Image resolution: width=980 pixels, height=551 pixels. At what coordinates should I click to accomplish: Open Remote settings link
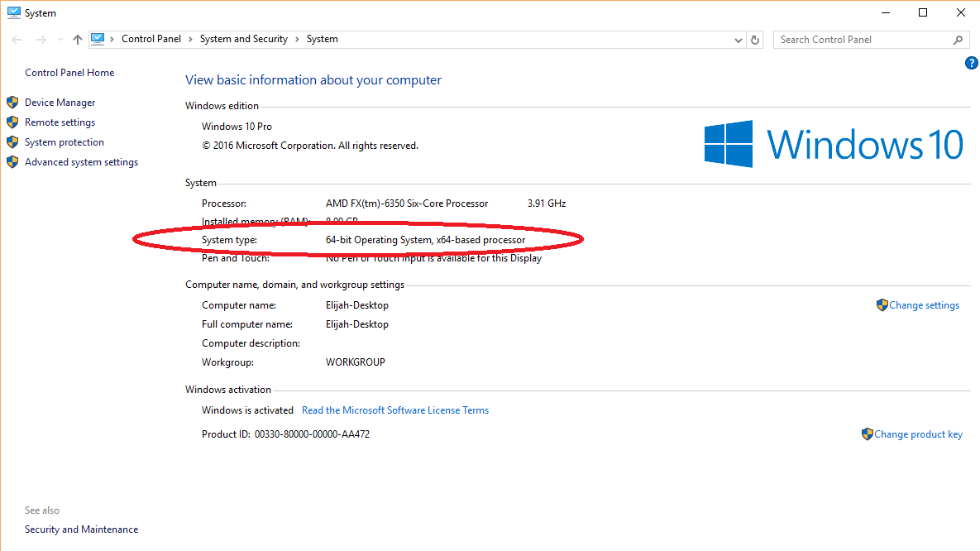pos(60,122)
